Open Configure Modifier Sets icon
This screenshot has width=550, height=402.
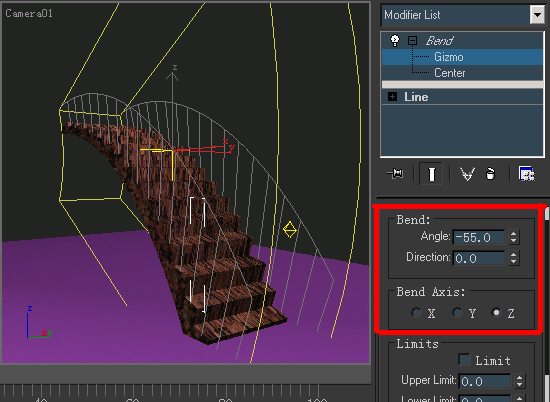click(x=526, y=174)
